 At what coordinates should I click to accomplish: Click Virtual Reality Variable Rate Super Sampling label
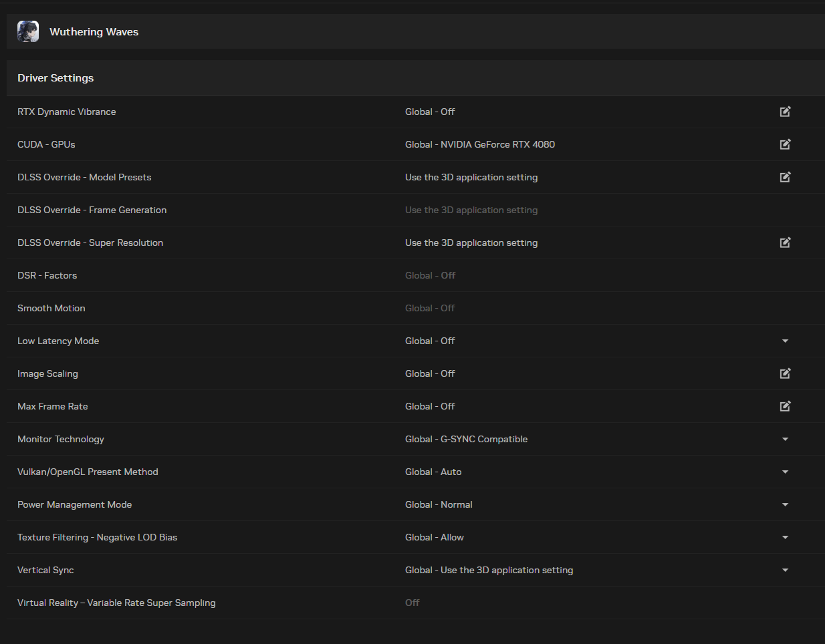click(x=117, y=603)
